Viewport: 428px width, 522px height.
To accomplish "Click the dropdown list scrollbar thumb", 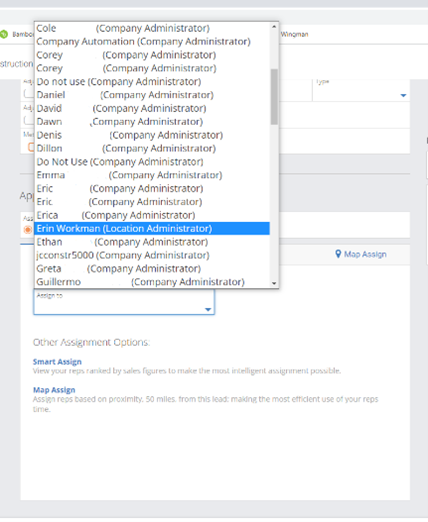I will [x=274, y=97].
